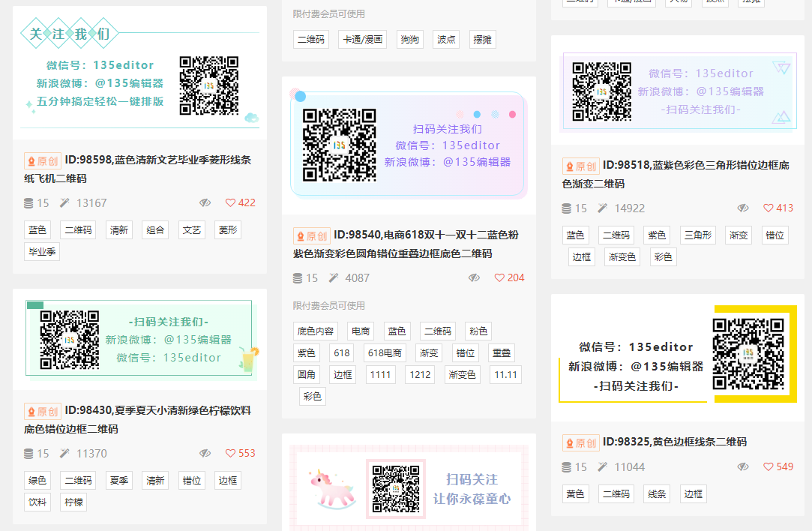Select 菱形 tag on ID:98598 card
Viewport: 812px width, 531px height.
tap(228, 230)
